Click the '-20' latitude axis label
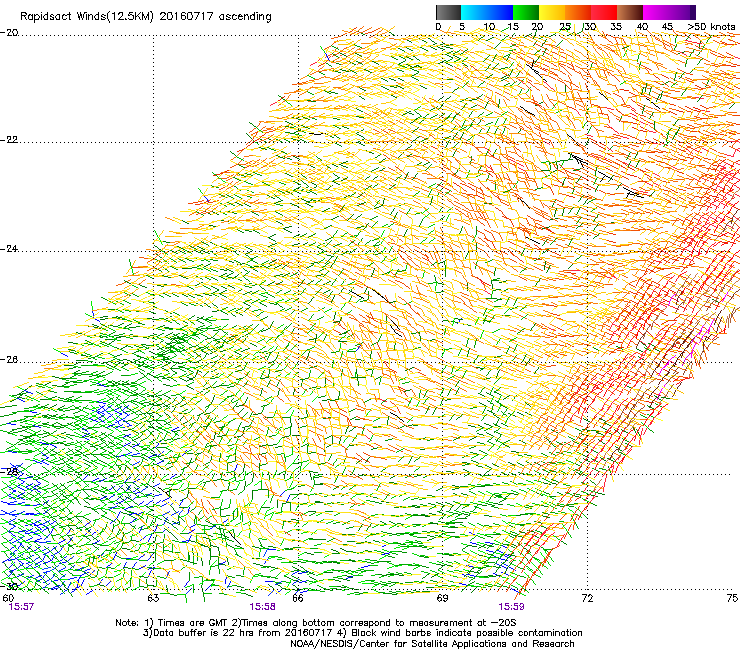740x650 pixels. point(9,33)
